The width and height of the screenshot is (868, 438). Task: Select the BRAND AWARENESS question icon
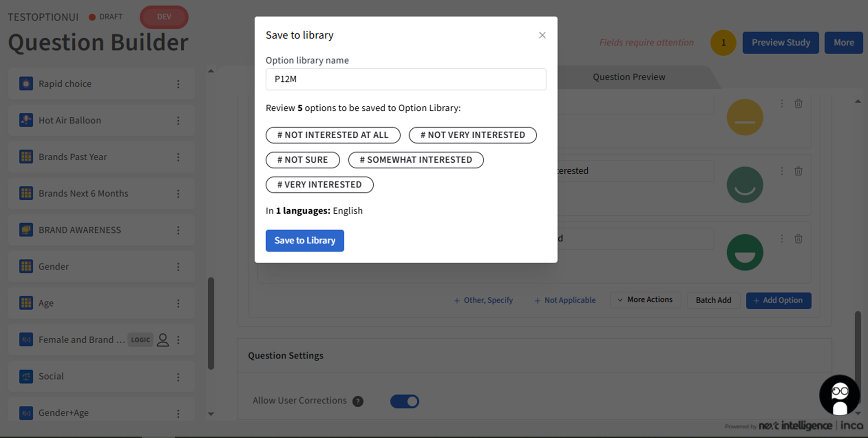click(26, 230)
